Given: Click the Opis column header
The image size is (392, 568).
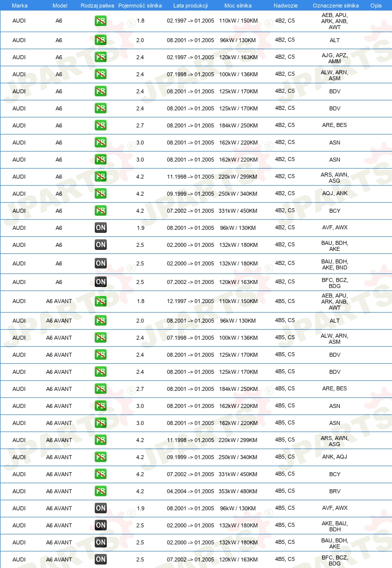Looking at the screenshot, I should 376,6.
